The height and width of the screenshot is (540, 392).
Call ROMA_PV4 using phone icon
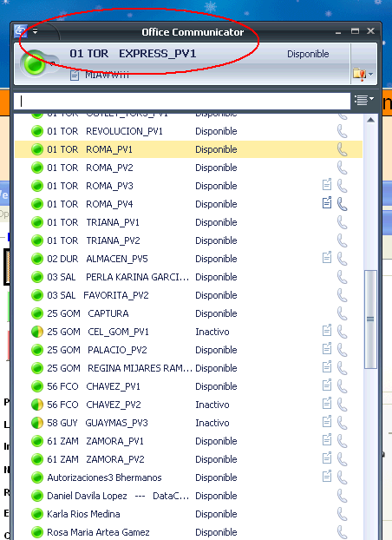(x=342, y=204)
